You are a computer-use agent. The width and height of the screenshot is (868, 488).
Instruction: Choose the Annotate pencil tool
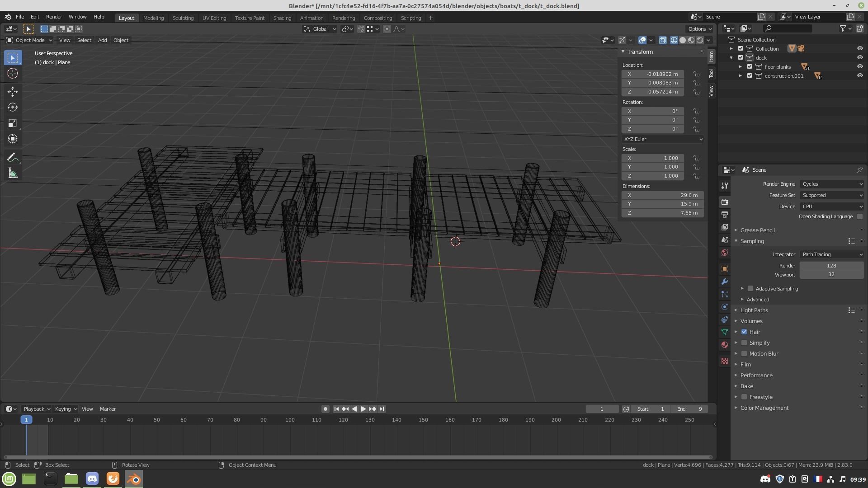[13, 158]
